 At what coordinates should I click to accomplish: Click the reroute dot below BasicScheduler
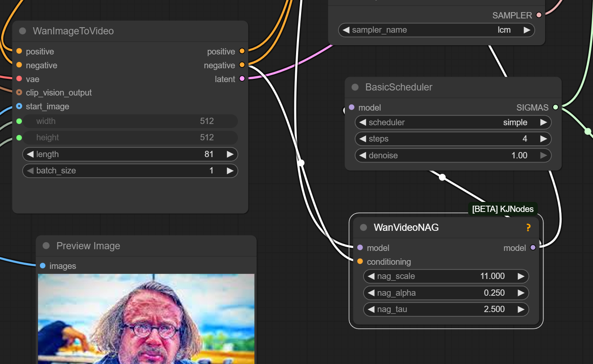442,177
